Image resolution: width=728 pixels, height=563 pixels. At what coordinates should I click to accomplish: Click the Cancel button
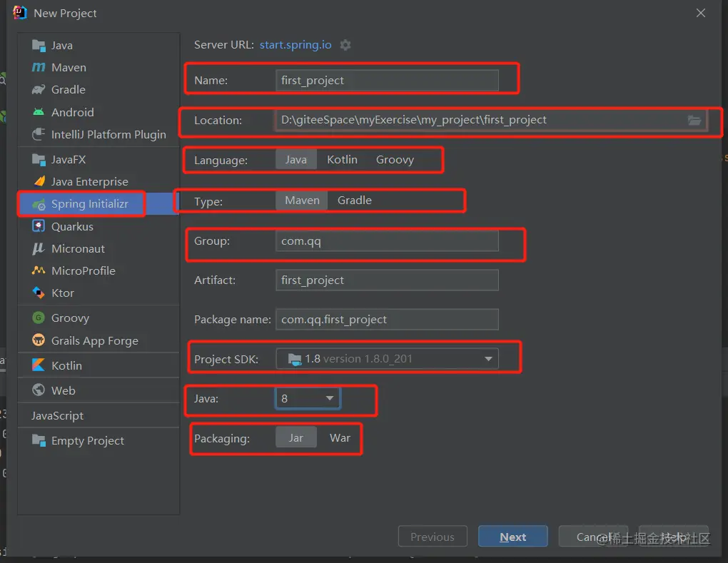coord(593,537)
